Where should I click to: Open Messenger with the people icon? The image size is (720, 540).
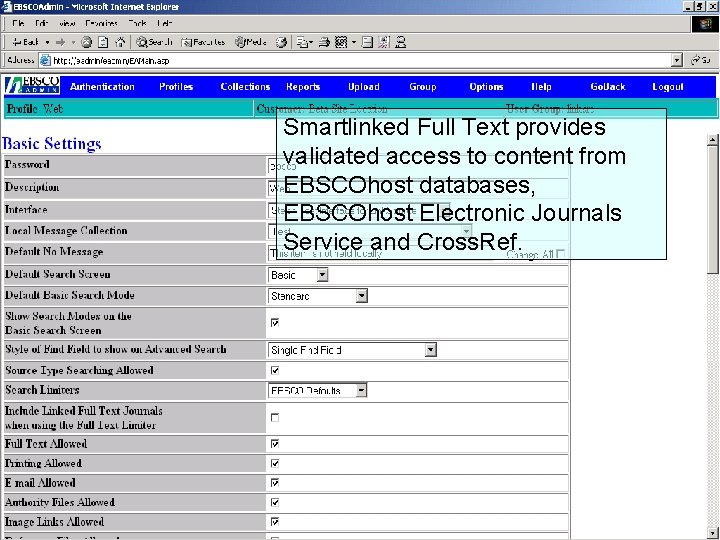(401, 42)
